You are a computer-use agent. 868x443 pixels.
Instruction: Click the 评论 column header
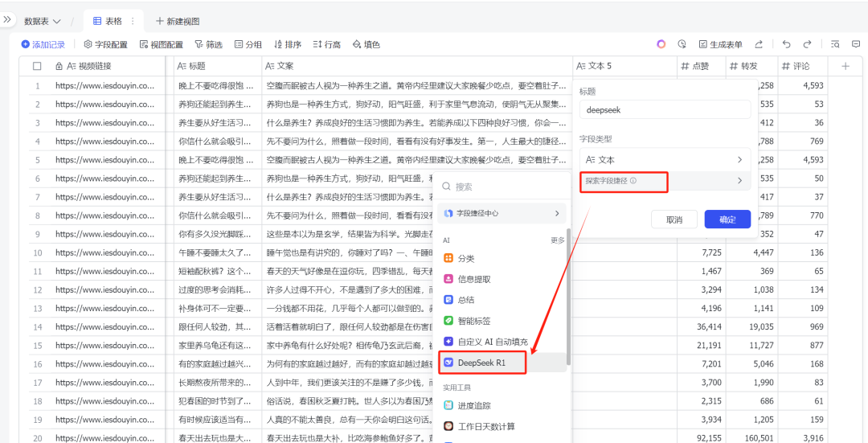coord(803,66)
